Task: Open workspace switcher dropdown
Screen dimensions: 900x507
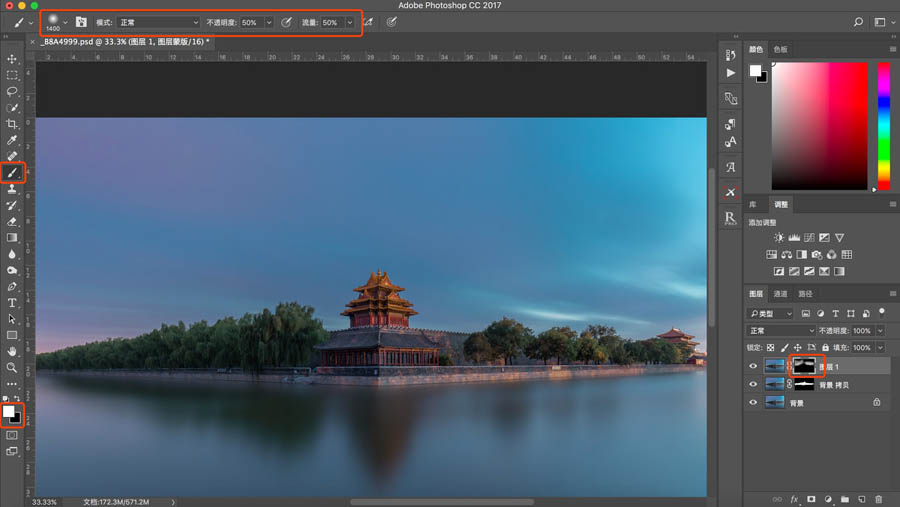Action: click(883, 22)
